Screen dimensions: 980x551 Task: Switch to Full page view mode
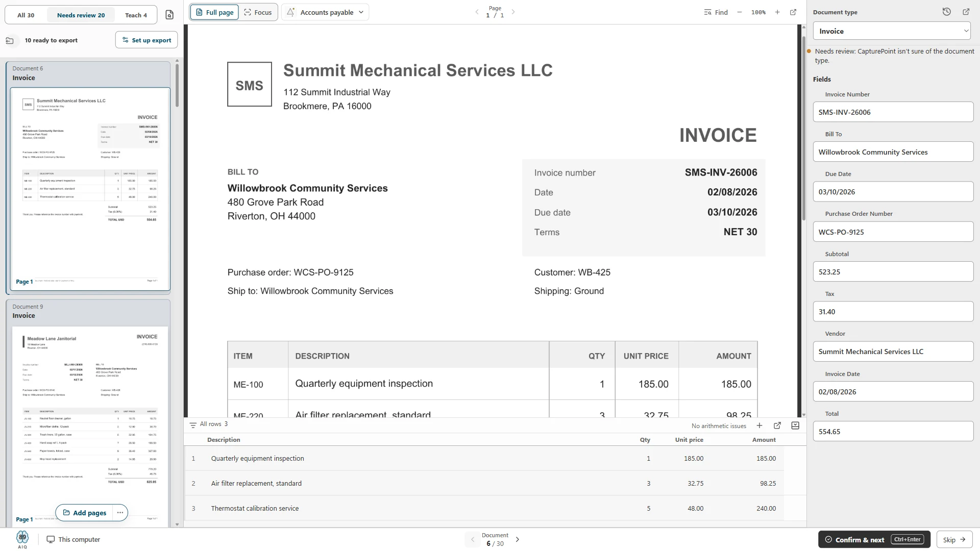pos(214,12)
